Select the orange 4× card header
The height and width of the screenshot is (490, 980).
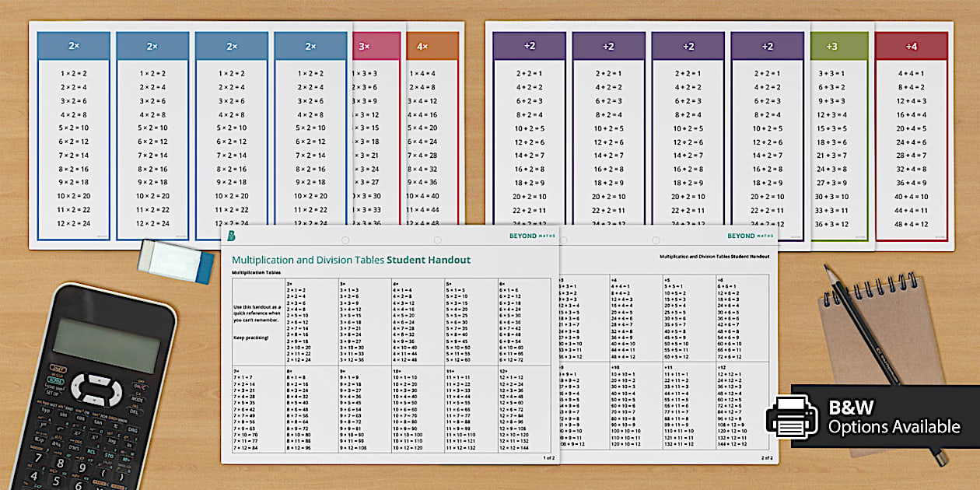422,46
